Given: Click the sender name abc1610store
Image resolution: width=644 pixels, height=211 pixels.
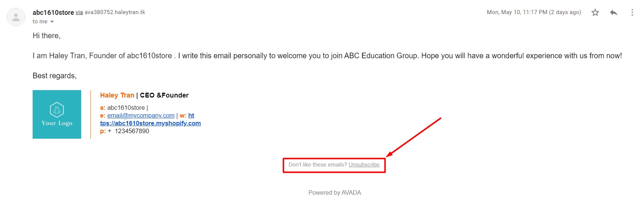Looking at the screenshot, I should click(x=53, y=12).
